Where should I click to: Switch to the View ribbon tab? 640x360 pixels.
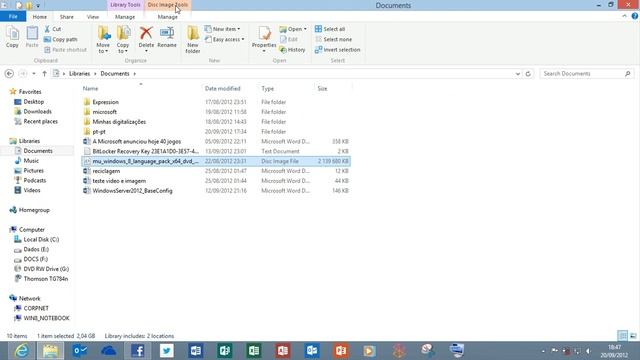(93, 17)
